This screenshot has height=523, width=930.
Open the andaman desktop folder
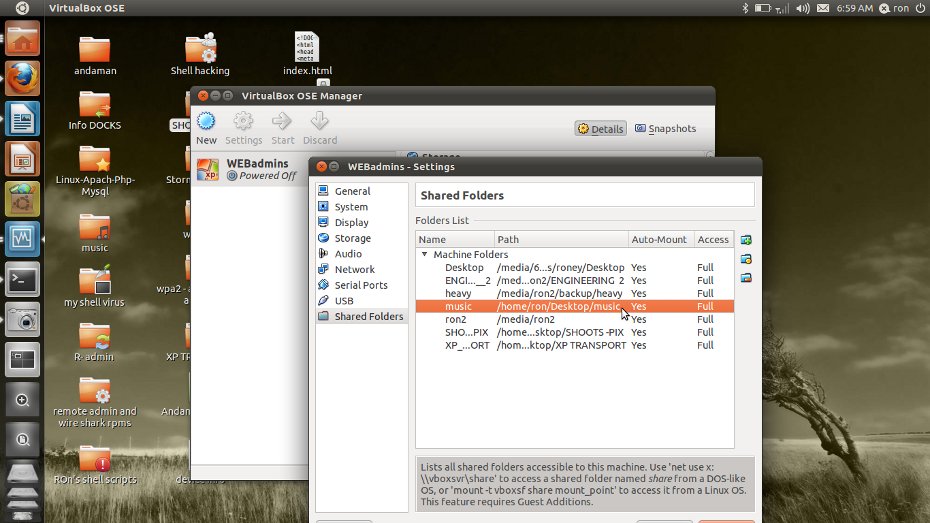pos(95,56)
